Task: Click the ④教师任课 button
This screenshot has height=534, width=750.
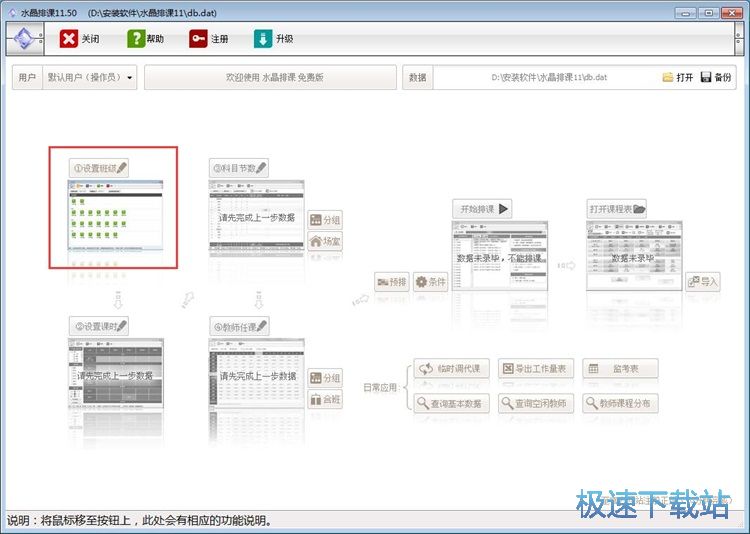Action: (239, 326)
